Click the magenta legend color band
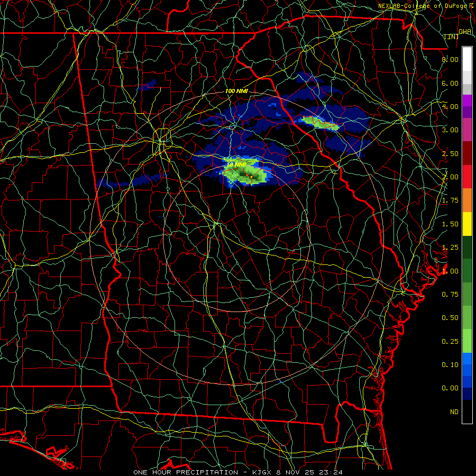The image size is (476, 476). [x=467, y=100]
